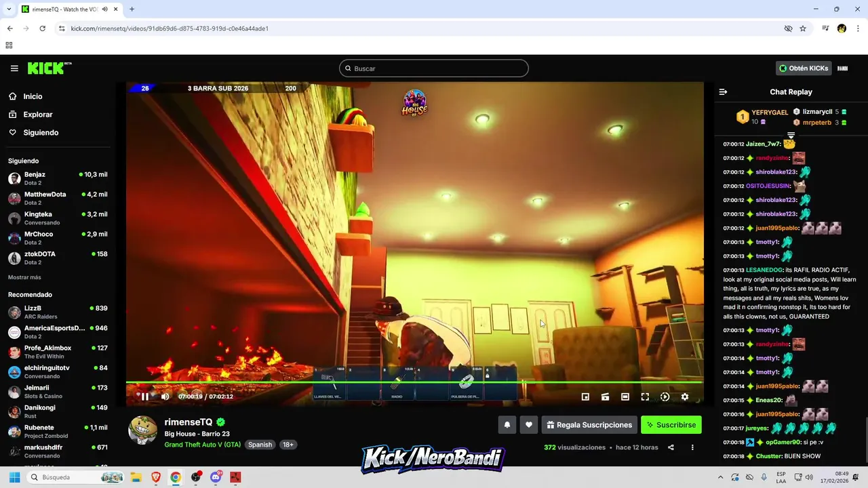Open the hamburger menu beside the KICK logo
Screen dimensions: 868x488
coord(14,68)
